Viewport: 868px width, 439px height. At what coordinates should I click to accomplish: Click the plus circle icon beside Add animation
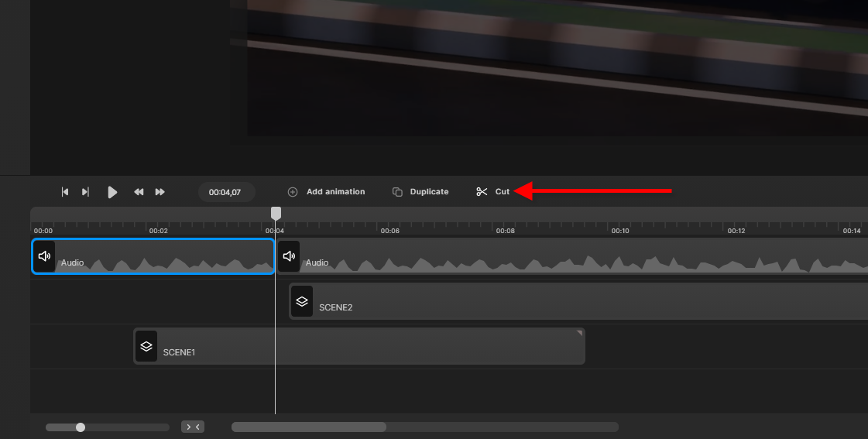pyautogui.click(x=293, y=192)
